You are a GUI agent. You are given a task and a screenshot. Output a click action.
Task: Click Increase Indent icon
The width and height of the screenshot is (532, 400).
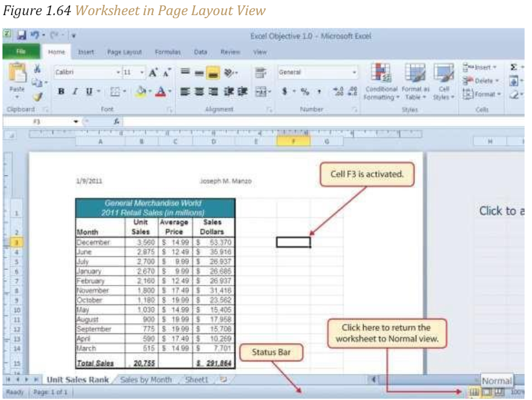[243, 91]
